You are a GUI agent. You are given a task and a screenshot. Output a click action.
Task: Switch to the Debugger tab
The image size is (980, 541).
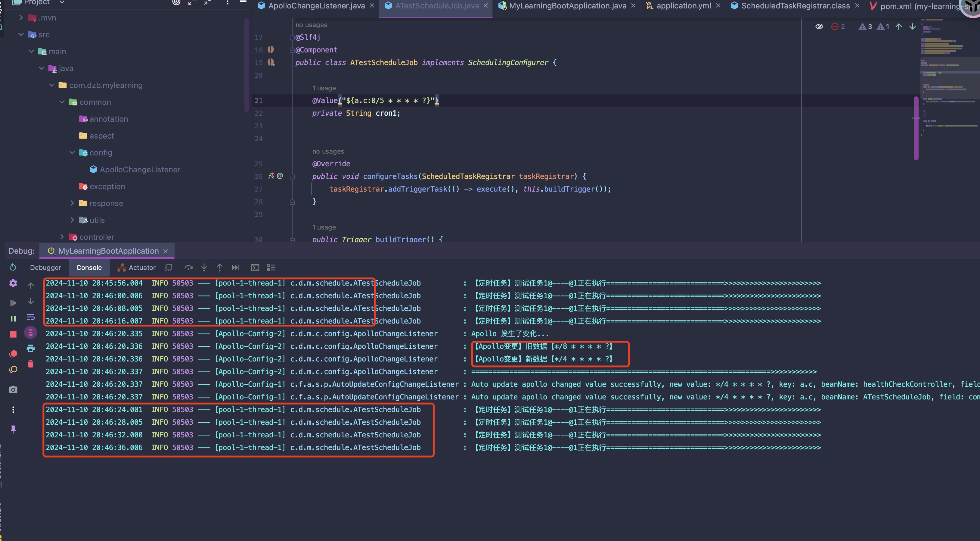click(x=46, y=268)
